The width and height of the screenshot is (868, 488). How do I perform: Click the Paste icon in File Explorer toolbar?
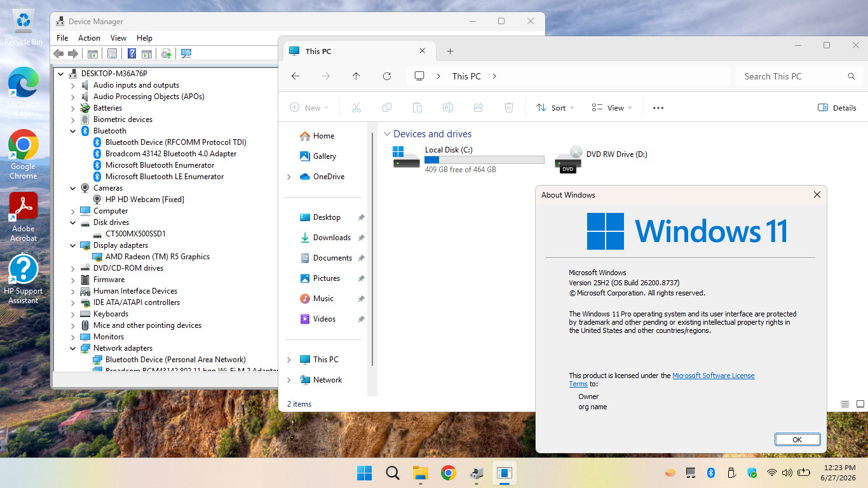pos(417,108)
